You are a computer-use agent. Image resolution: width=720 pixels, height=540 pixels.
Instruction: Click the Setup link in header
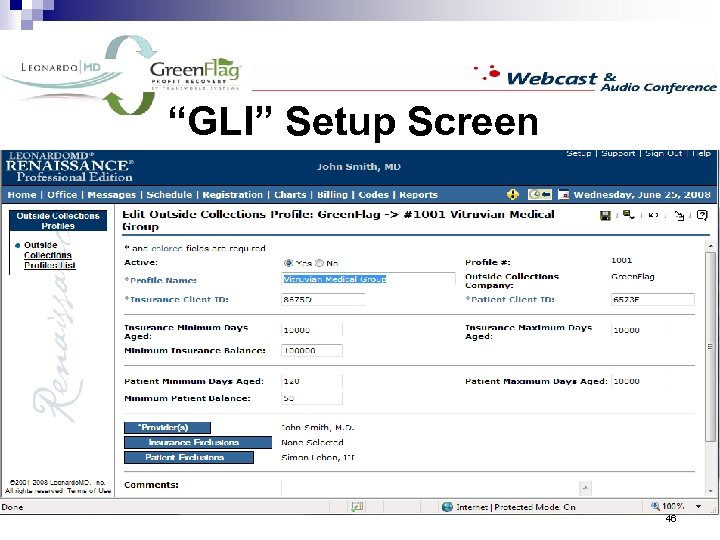pyautogui.click(x=579, y=153)
